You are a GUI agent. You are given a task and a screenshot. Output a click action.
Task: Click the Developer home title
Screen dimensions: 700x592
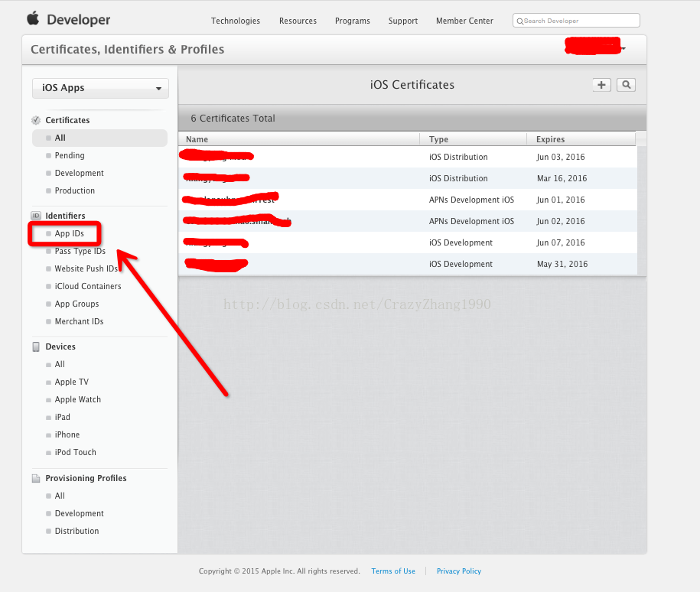pyautogui.click(x=79, y=20)
